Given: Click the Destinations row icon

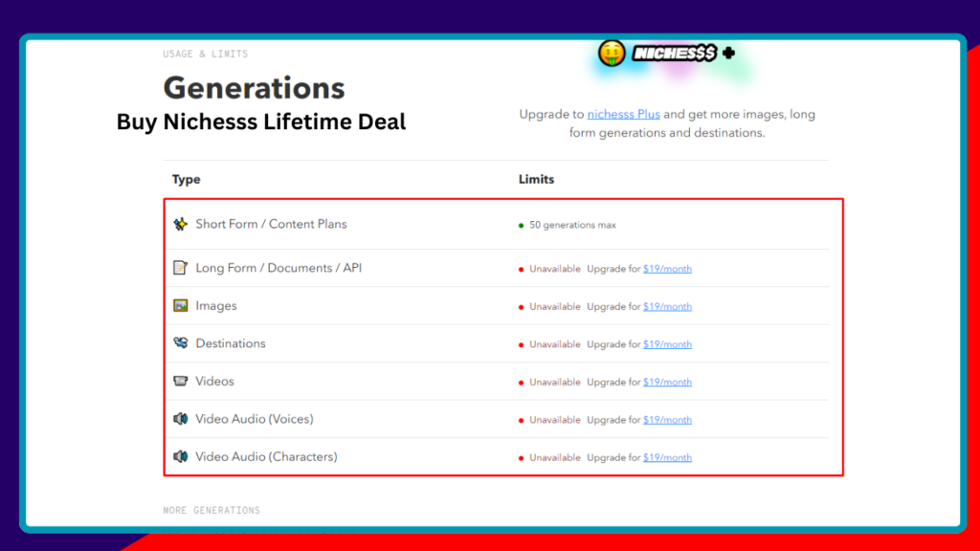Looking at the screenshot, I should (x=181, y=343).
